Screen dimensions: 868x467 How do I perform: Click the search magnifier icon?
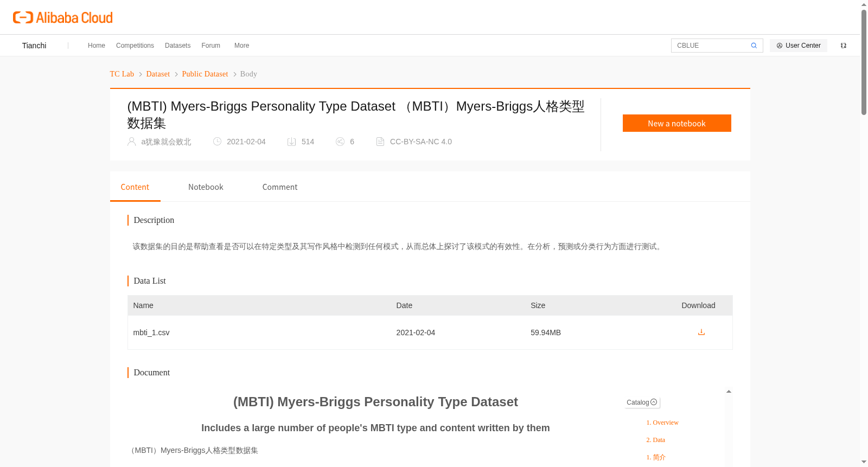click(x=754, y=46)
